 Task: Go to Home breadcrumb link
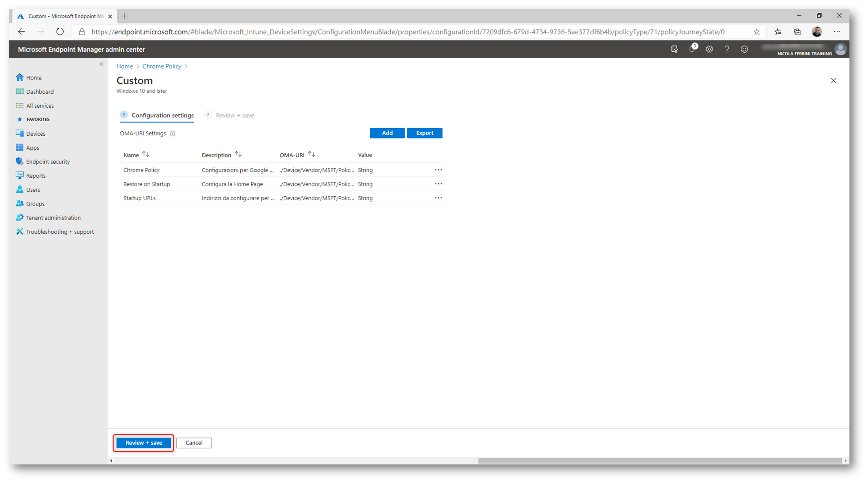click(125, 66)
